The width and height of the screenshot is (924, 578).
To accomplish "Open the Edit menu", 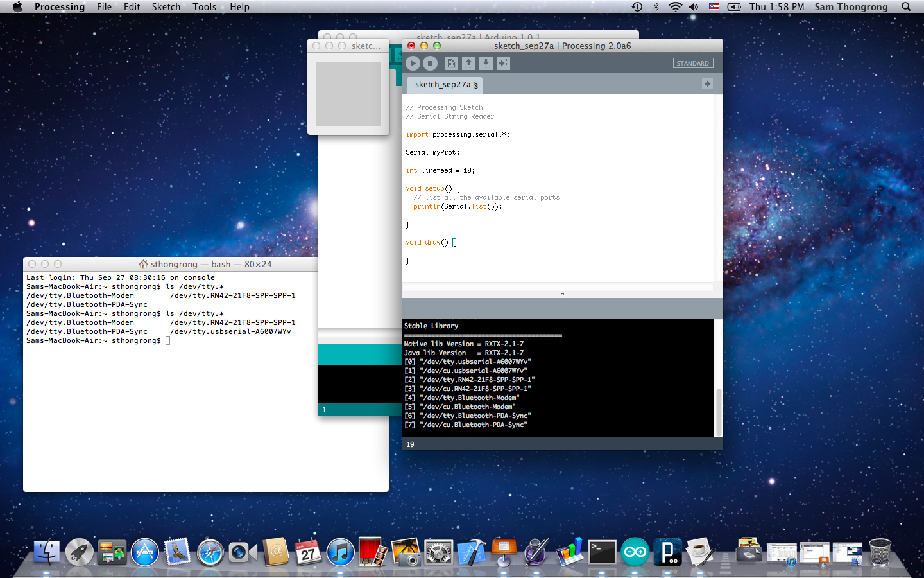I will pos(132,7).
